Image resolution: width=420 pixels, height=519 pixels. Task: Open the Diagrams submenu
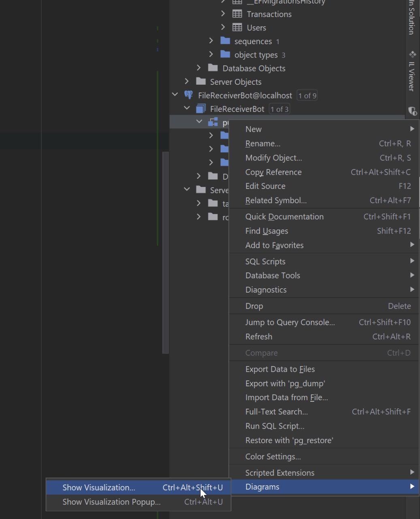pos(324,487)
